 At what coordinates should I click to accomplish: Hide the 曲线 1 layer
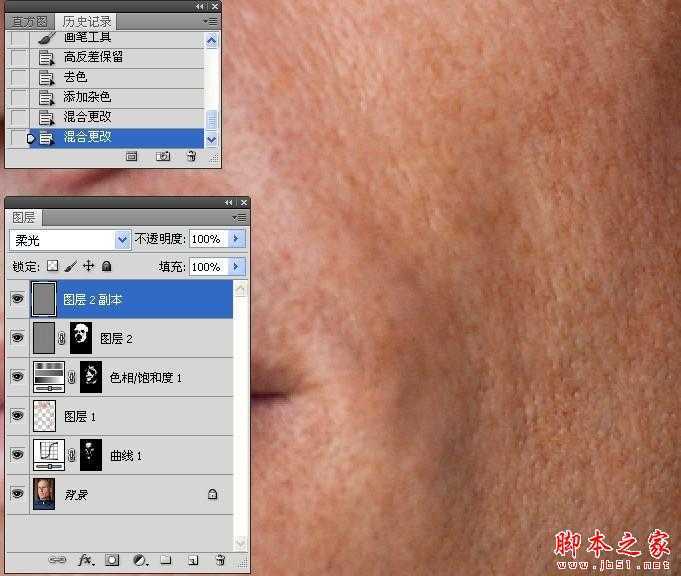(17, 454)
